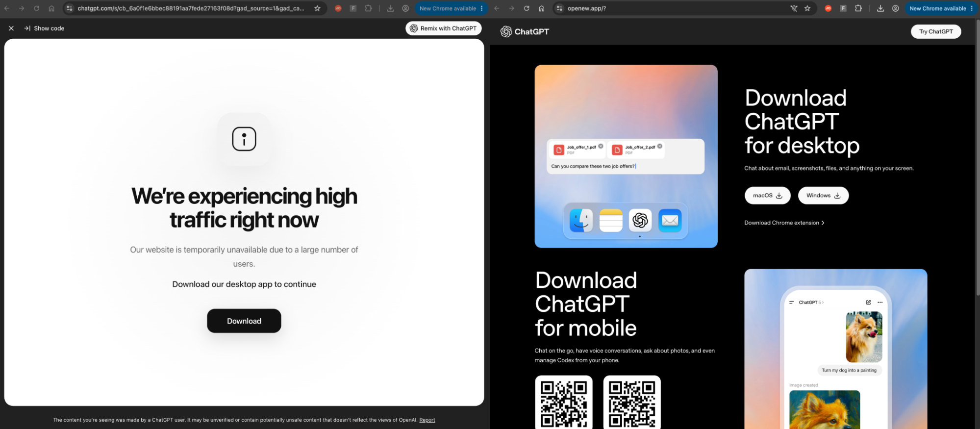Remove Job_offer_2.pdf attachment in preview image
980x429 pixels.
pos(660,146)
